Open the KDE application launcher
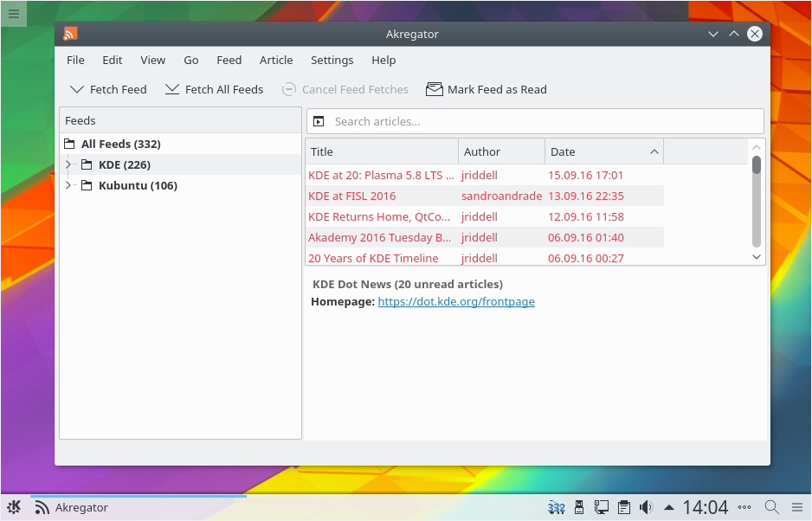 coord(14,507)
